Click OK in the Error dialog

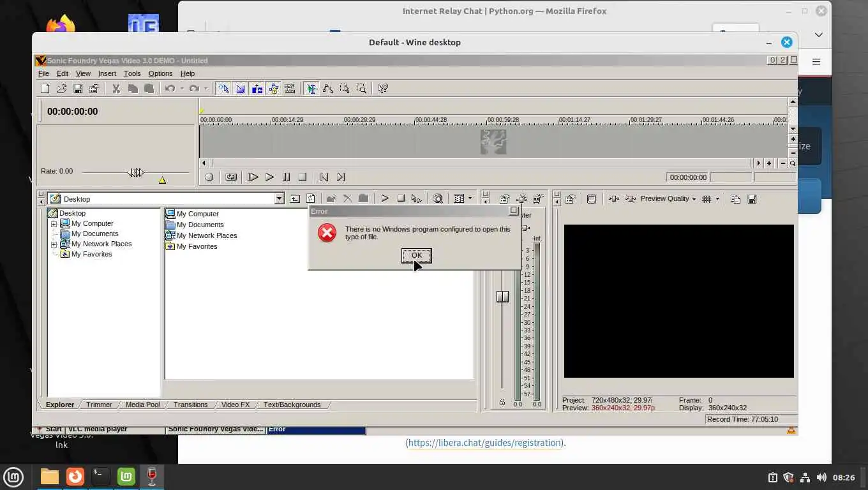pos(417,255)
